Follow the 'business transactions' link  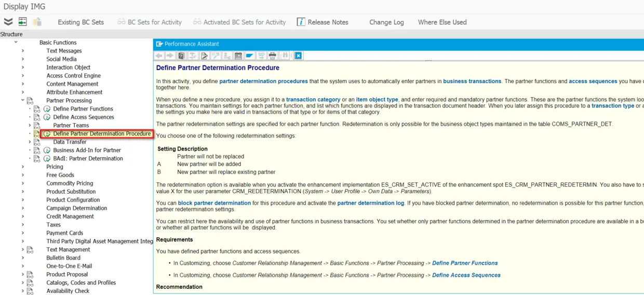[472, 81]
